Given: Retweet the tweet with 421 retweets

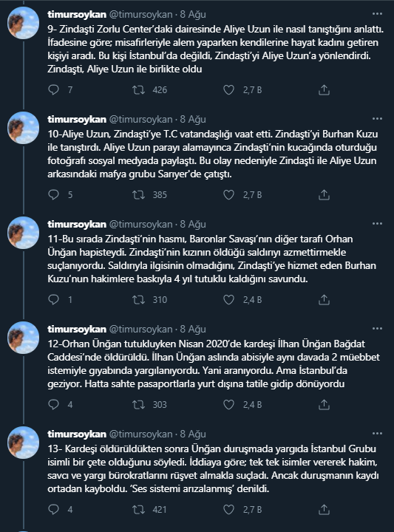Looking at the screenshot, I should (138, 509).
